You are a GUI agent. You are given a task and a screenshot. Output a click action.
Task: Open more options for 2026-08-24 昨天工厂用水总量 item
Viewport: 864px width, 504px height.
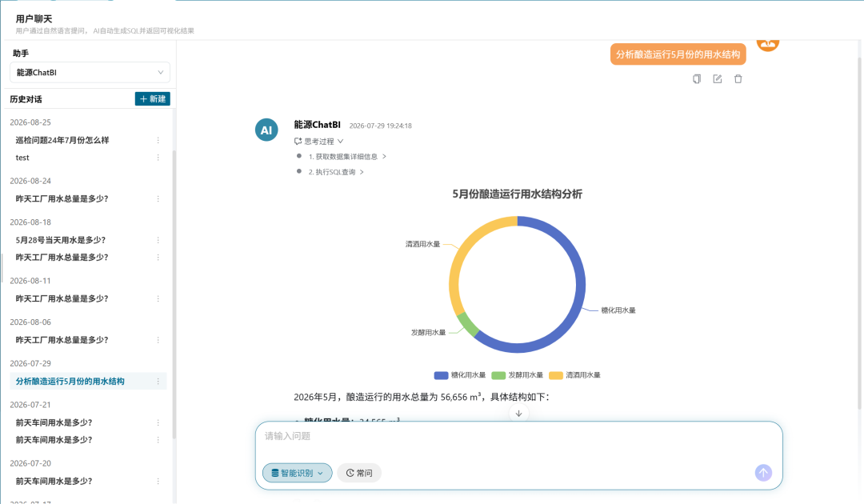(158, 199)
